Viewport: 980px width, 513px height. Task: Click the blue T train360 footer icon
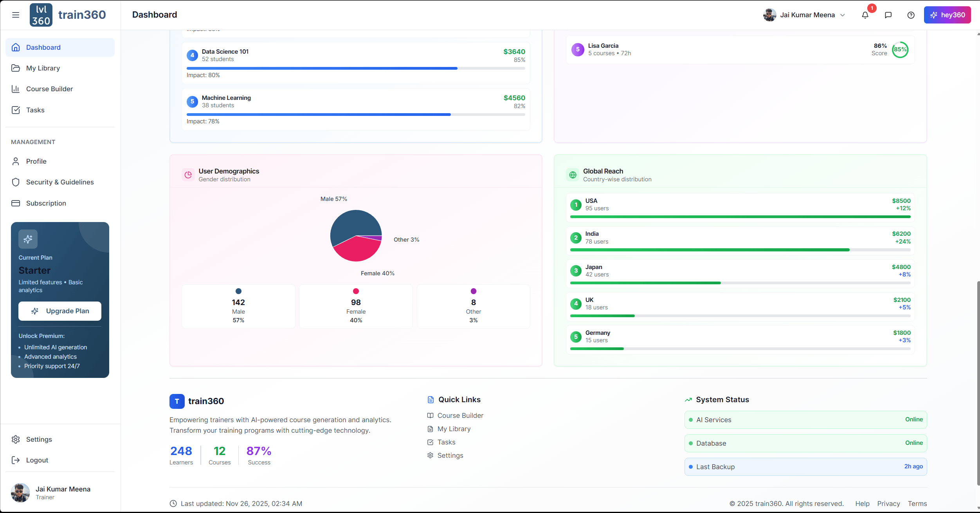click(177, 401)
